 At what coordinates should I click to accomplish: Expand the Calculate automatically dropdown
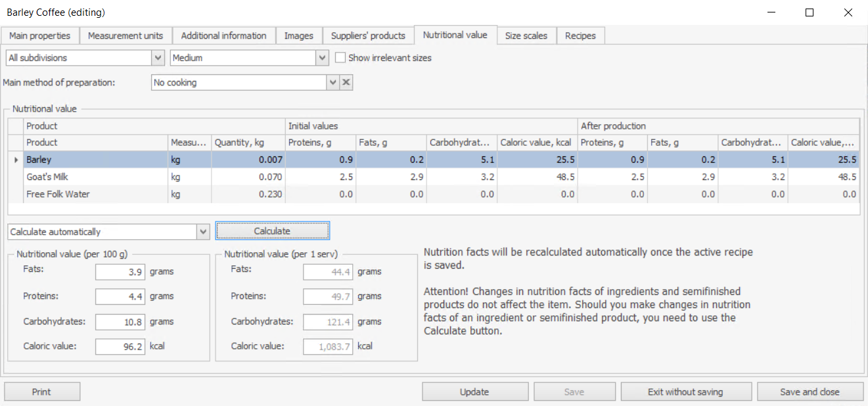pyautogui.click(x=203, y=232)
